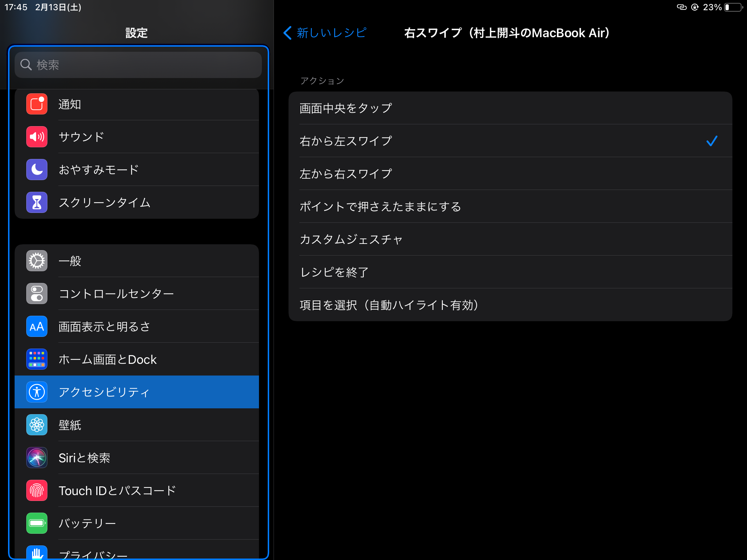The height and width of the screenshot is (560, 747).
Task: Click the 検索 search field
Action: (x=138, y=65)
